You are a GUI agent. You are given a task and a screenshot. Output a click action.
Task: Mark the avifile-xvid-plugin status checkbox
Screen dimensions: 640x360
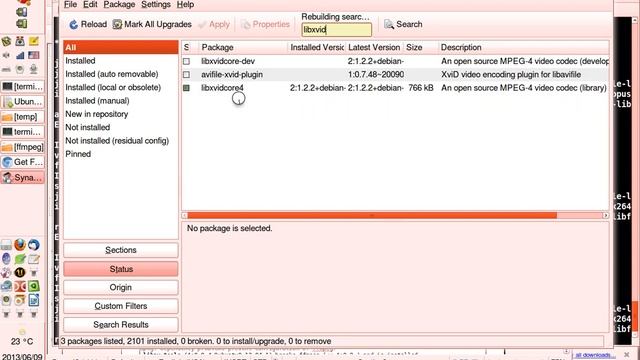[187, 75]
